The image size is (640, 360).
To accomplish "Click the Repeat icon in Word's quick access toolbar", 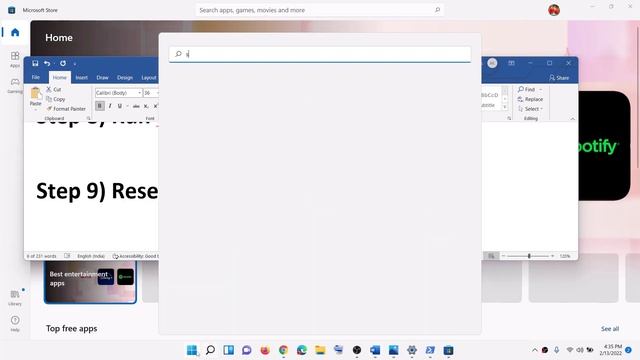I will [x=63, y=63].
